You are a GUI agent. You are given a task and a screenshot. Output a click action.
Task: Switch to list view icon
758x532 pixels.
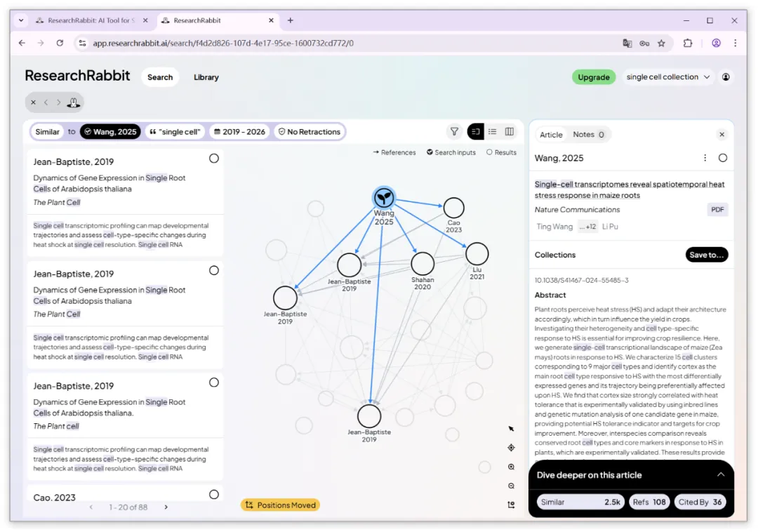[x=492, y=131]
